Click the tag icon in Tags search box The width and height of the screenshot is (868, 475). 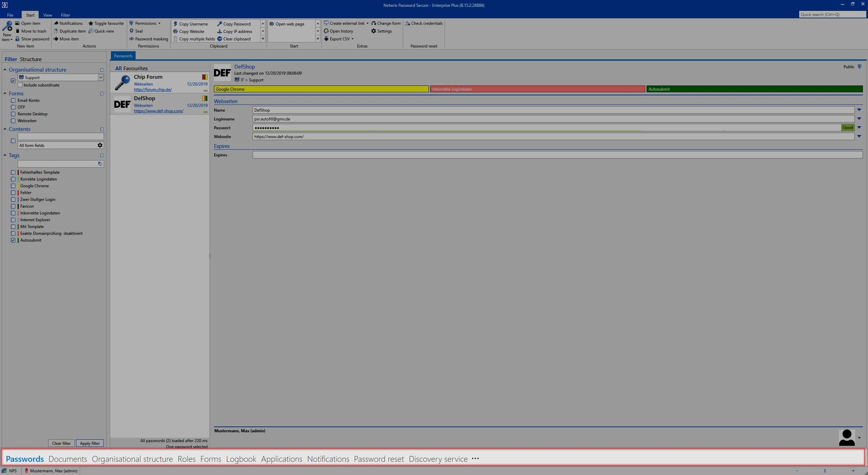100,164
